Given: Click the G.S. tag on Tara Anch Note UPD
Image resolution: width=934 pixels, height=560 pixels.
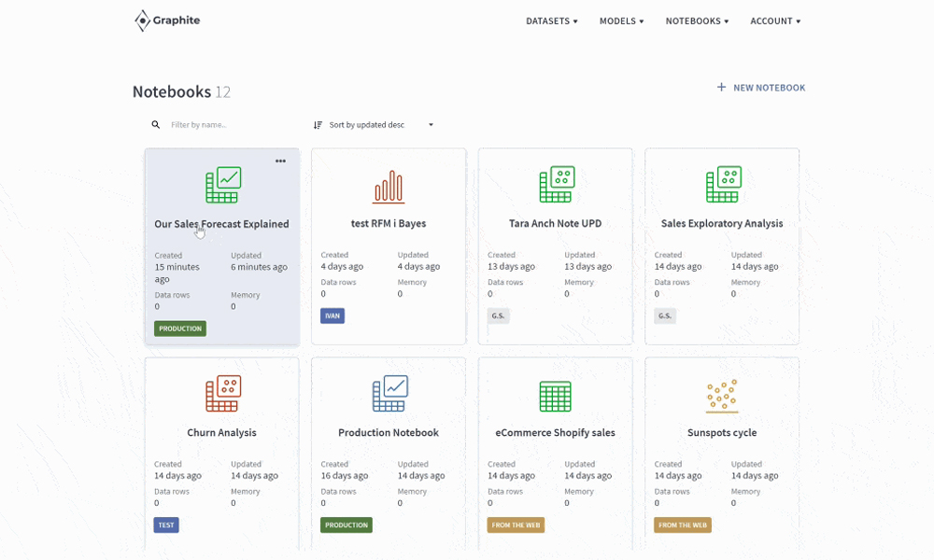Looking at the screenshot, I should pos(498,316).
